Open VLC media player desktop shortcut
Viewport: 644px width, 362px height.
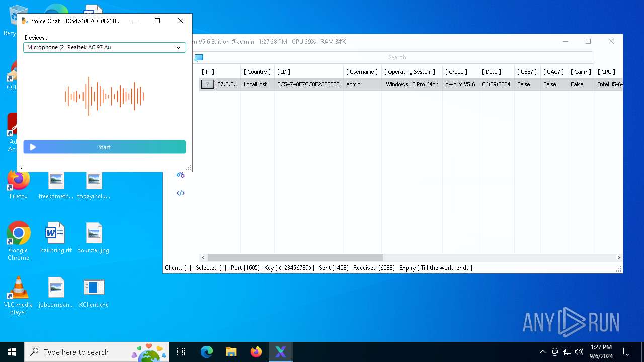point(18,296)
